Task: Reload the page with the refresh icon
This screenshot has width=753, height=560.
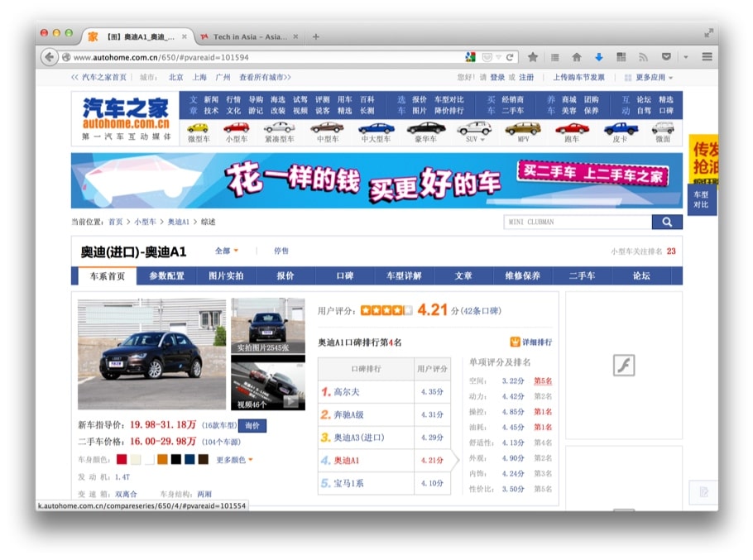Action: point(510,57)
